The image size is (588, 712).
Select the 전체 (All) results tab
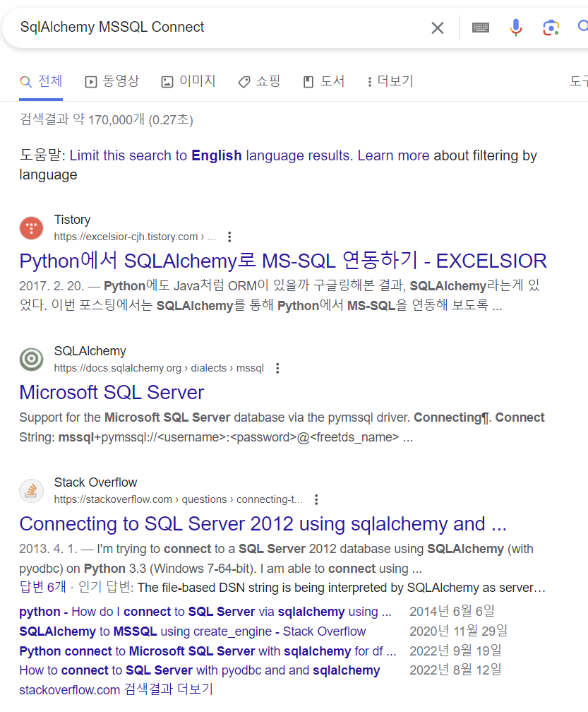click(x=41, y=81)
